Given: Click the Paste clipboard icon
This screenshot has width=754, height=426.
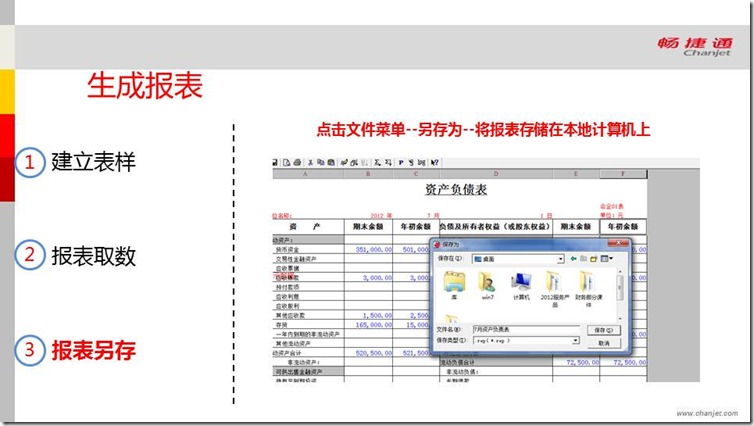Looking at the screenshot, I should click(331, 163).
